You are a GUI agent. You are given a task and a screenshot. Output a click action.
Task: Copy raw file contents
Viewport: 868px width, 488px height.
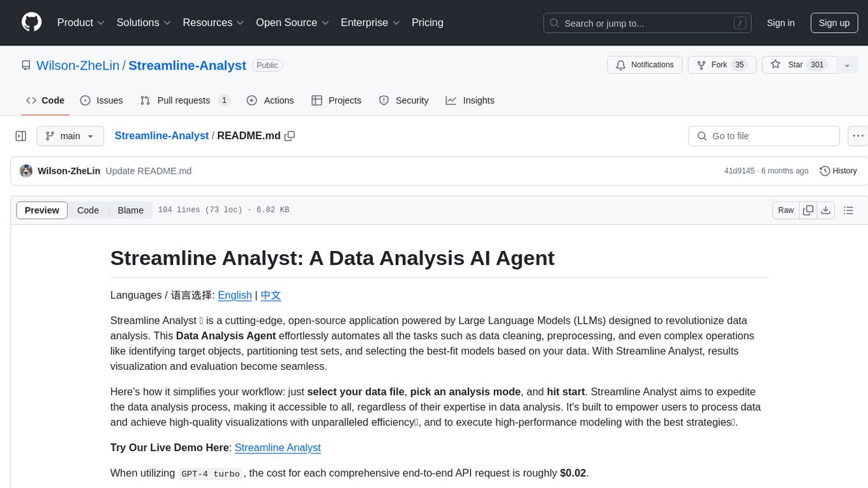pos(809,210)
